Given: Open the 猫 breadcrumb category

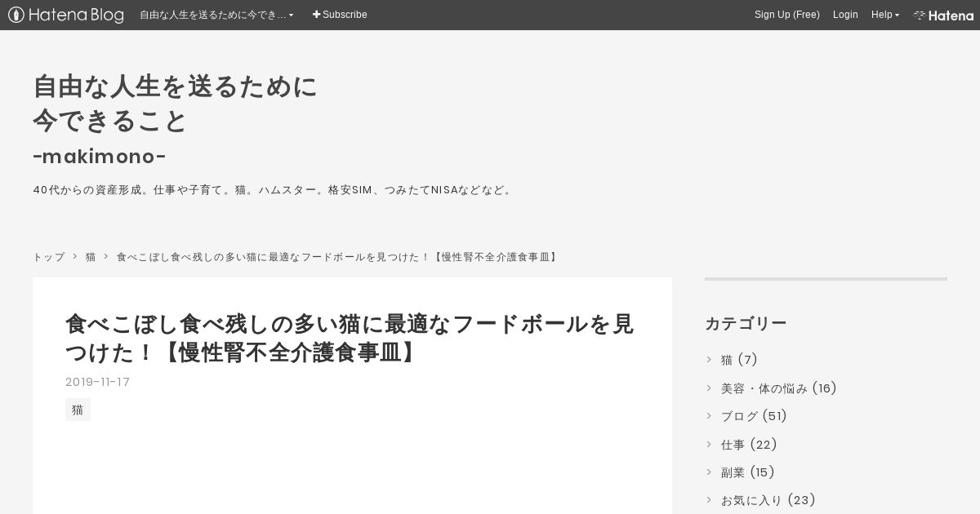Looking at the screenshot, I should (x=91, y=257).
